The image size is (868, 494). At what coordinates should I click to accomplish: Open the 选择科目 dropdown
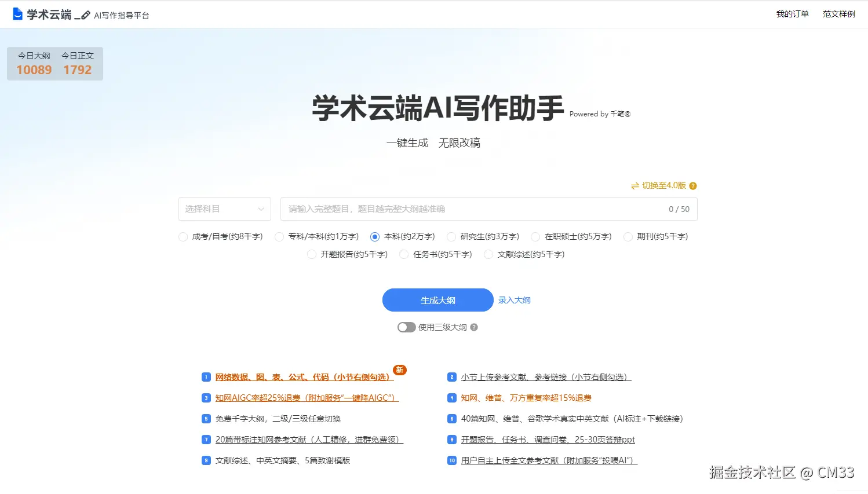pyautogui.click(x=225, y=209)
